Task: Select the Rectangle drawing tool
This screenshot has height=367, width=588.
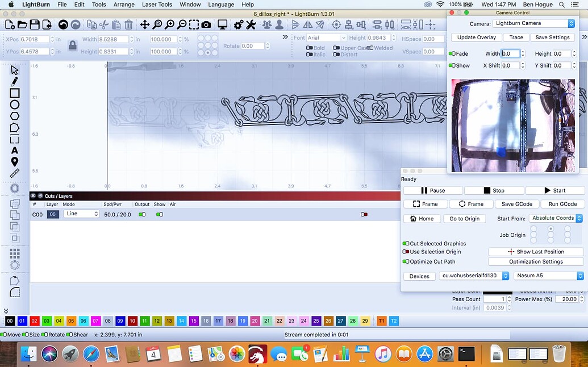Action: [x=15, y=93]
